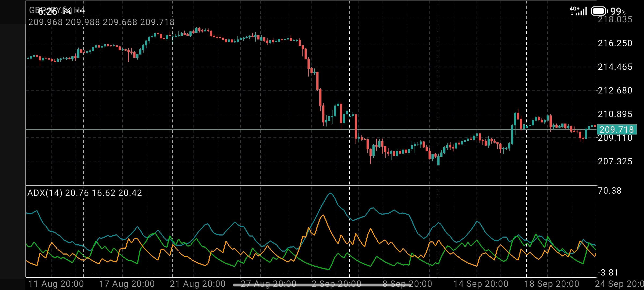The width and height of the screenshot is (644, 290).
Task: Tap the 21 Aug 20:00 time label
Action: [x=198, y=284]
